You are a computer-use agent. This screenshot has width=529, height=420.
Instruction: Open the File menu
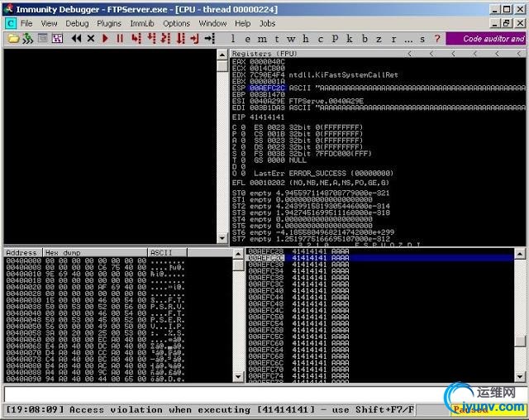coord(26,23)
